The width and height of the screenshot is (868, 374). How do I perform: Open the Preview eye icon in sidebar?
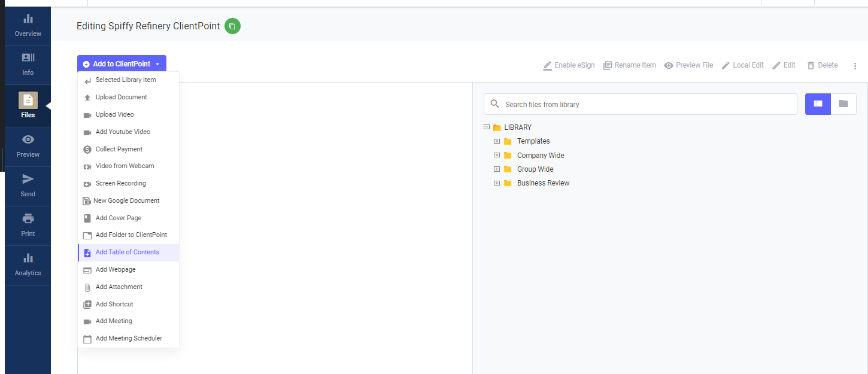coord(28,146)
